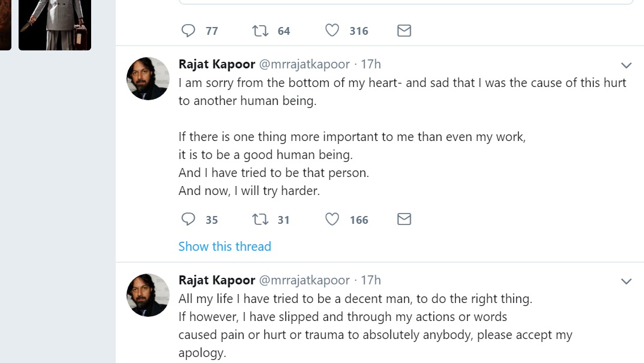This screenshot has width=644, height=363.
Task: Click the avatar beside the "I am sorry" tweet
Action: [x=148, y=79]
